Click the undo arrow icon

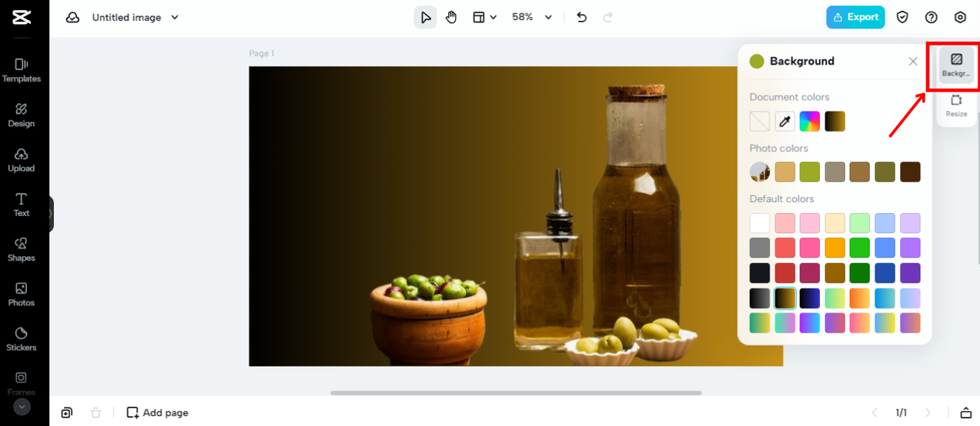(x=582, y=17)
